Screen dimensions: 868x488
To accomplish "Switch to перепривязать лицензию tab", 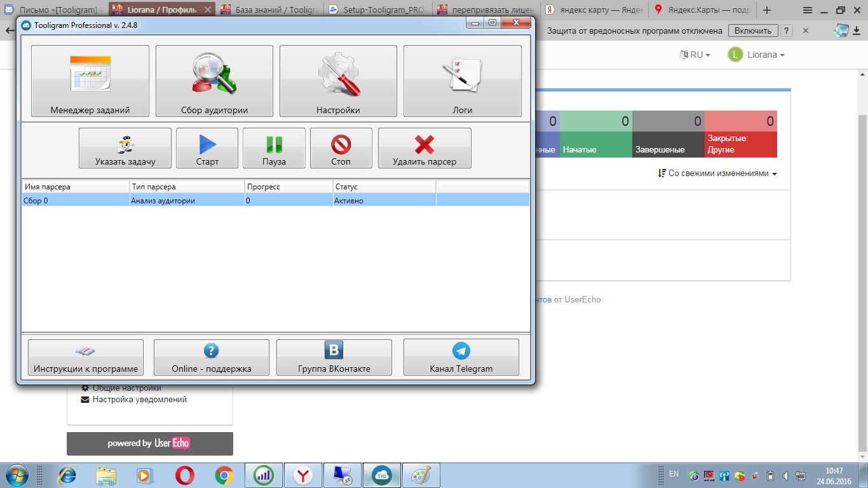I will tap(487, 10).
